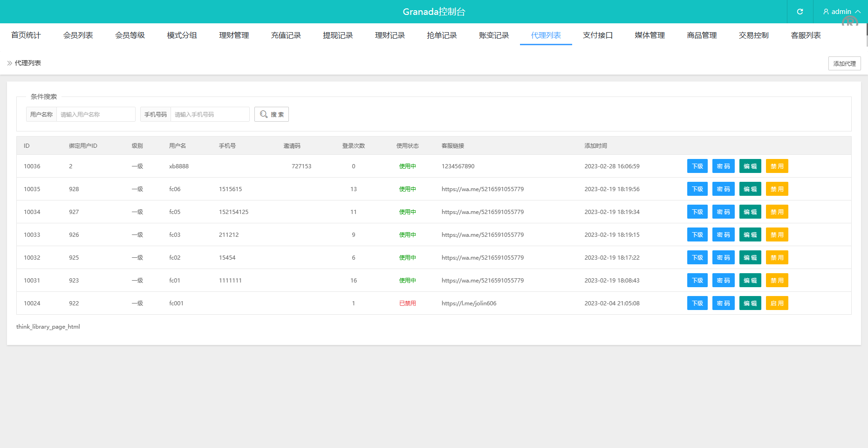The width and height of the screenshot is (868, 448).
Task: Click 密码 button for agent fc001
Action: coord(723,303)
